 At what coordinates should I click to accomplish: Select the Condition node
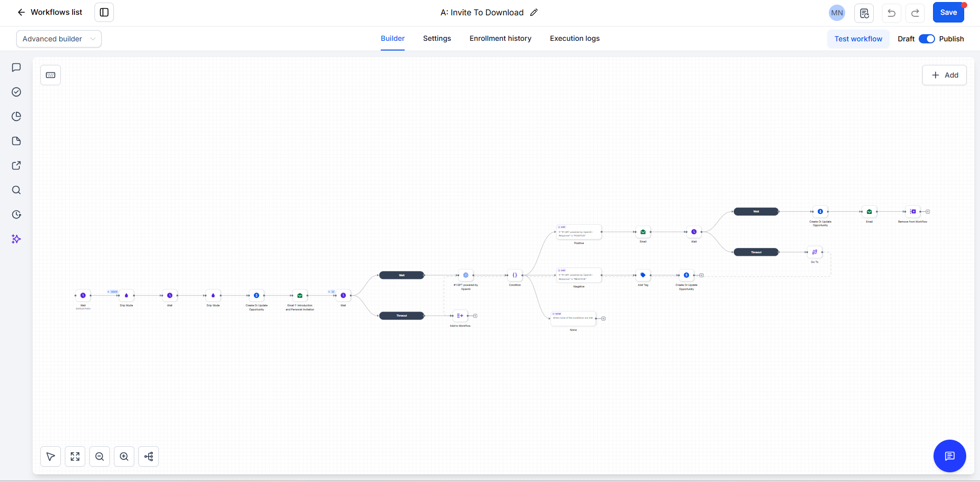pyautogui.click(x=515, y=275)
